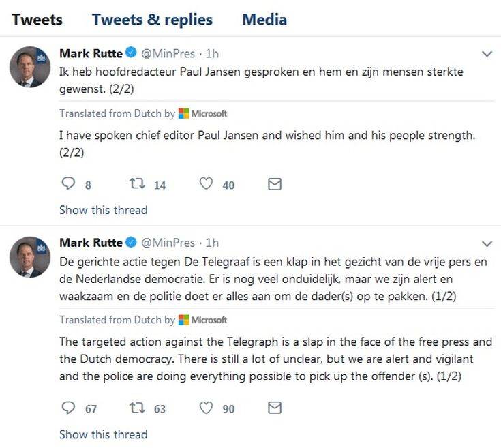This screenshot has height=448, width=501.
Task: Click Mark Rutte avatar on first tweet
Action: pyautogui.click(x=31, y=68)
